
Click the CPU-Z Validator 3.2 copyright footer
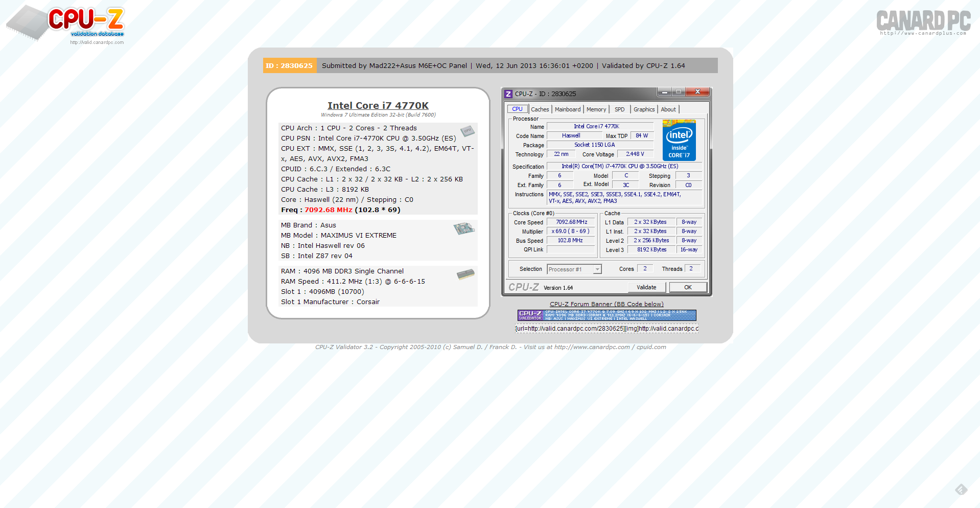tap(491, 347)
